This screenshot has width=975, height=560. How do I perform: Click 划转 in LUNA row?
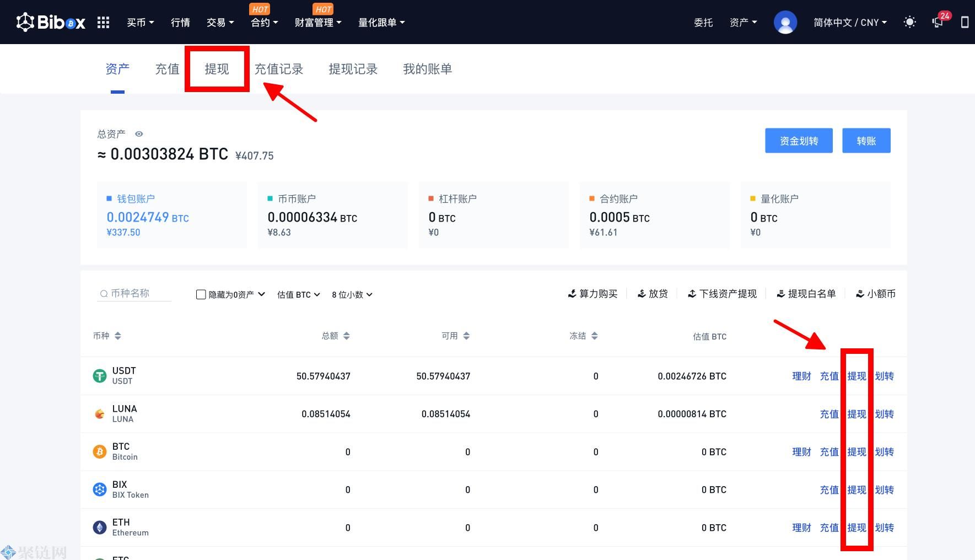click(x=884, y=414)
